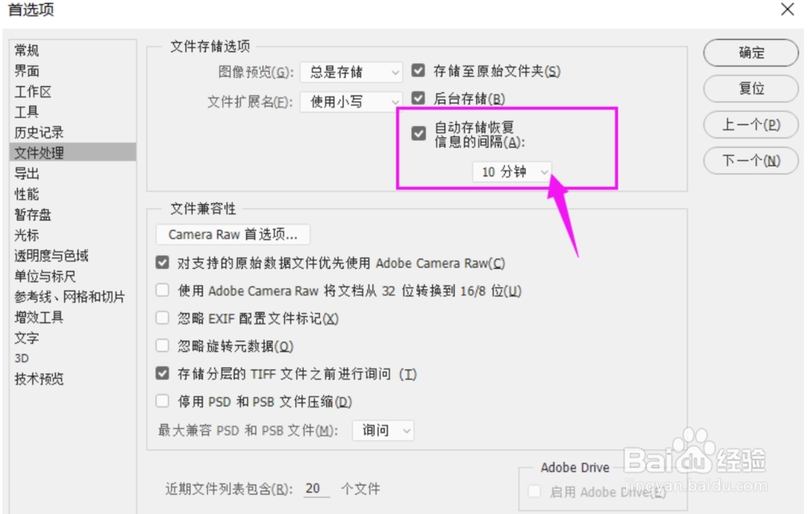The height and width of the screenshot is (514, 812).
Task: Enable 忽略 EXIF 配置文件标记 checkbox
Action: [x=162, y=317]
